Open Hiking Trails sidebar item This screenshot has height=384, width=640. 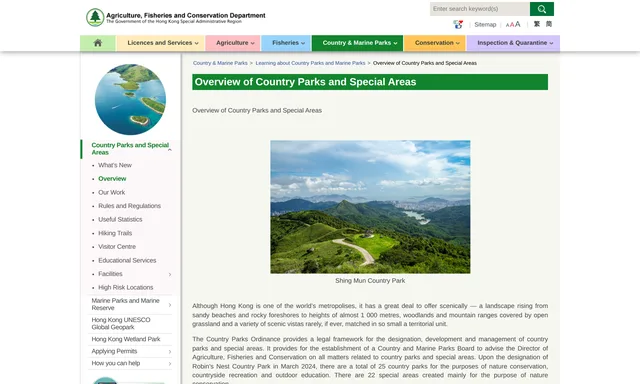(115, 233)
